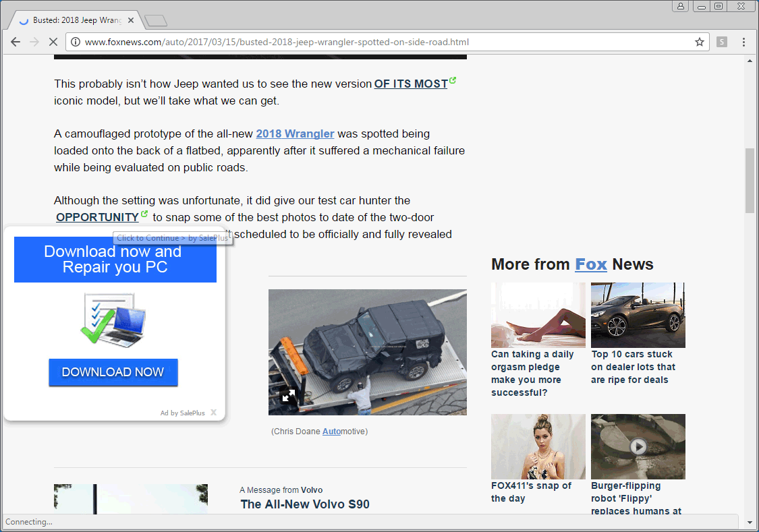This screenshot has width=759, height=532.
Task: Click the browser back arrow
Action: [16, 42]
